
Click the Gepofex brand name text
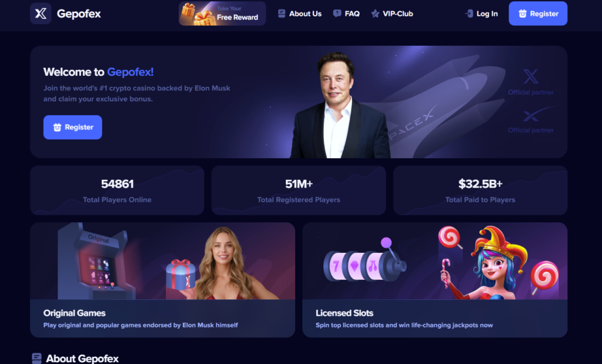coord(79,14)
